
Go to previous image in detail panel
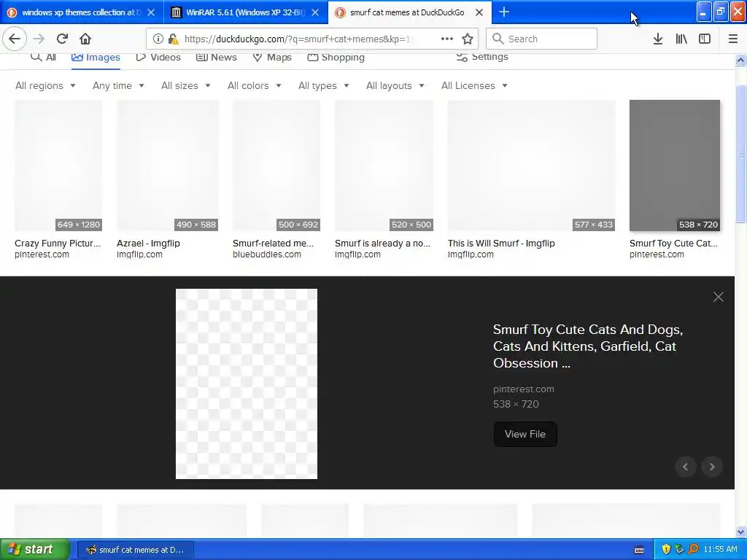(686, 467)
